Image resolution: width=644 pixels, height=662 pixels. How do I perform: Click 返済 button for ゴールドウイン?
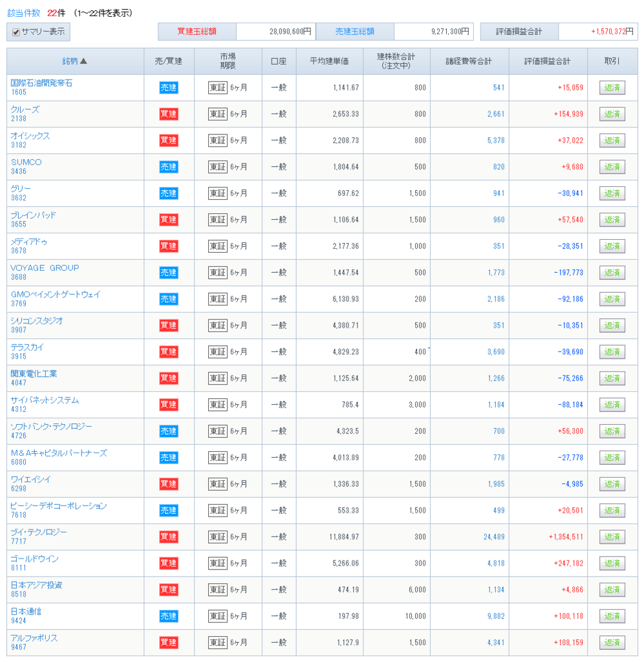pos(612,563)
